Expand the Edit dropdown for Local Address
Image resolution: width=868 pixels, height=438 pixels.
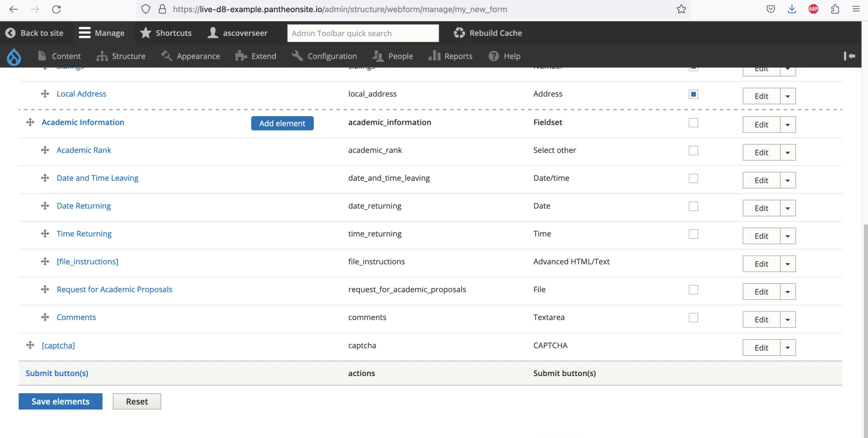788,96
